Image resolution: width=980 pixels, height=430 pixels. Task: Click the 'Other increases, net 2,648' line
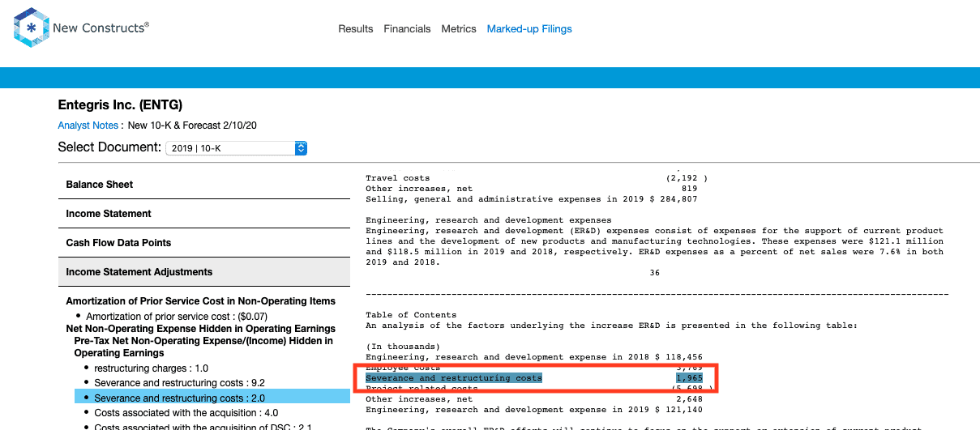tap(534, 399)
